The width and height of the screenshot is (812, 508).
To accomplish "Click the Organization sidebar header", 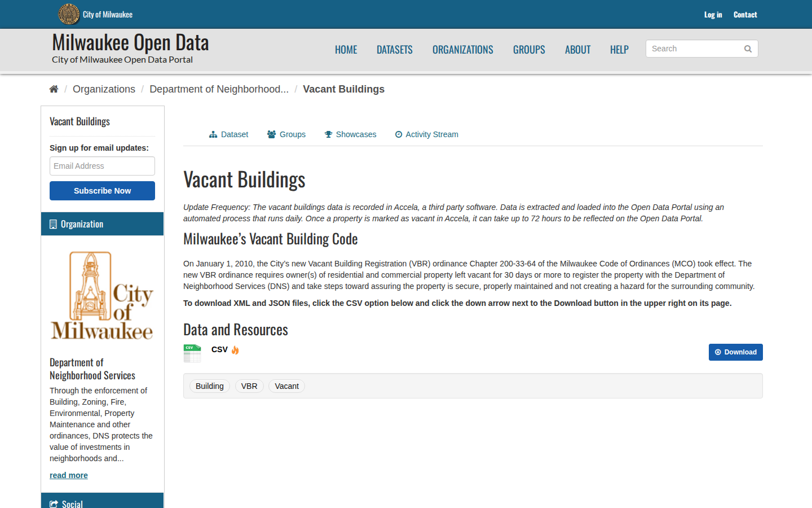I will 102,224.
